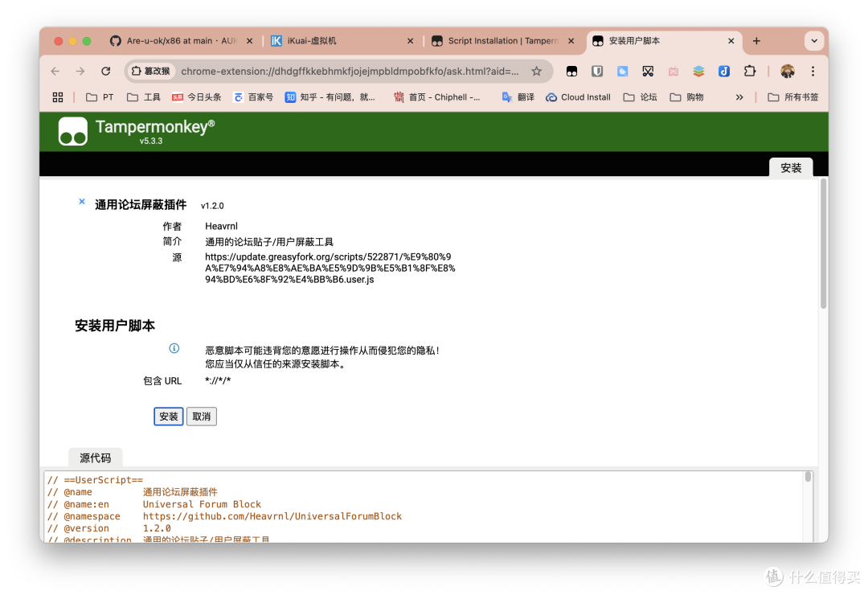Open the 论坛 bookmarks folder
The image size is (868, 595).
[640, 97]
